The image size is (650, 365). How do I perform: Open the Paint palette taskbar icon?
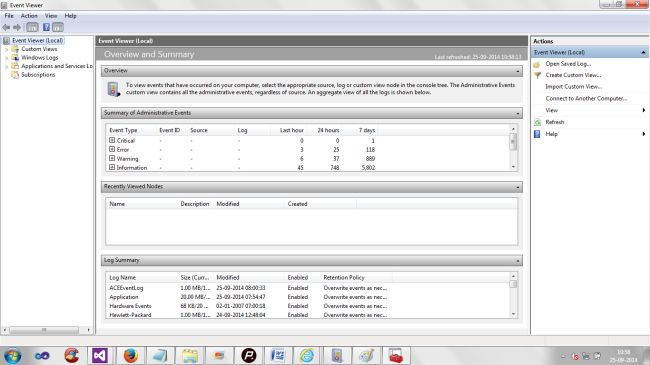(366, 356)
